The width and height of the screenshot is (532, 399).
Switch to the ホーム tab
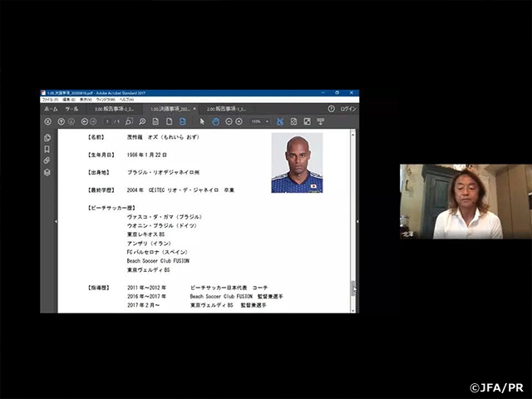click(x=51, y=109)
